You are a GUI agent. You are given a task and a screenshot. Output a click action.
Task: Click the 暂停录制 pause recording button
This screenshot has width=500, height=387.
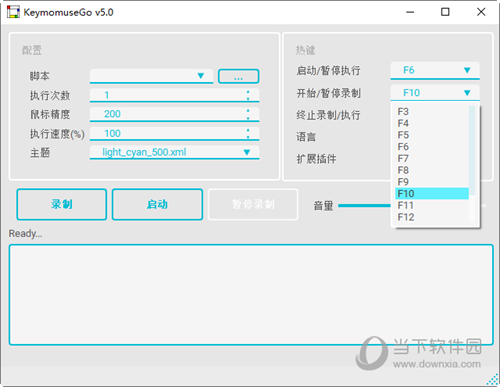(253, 204)
